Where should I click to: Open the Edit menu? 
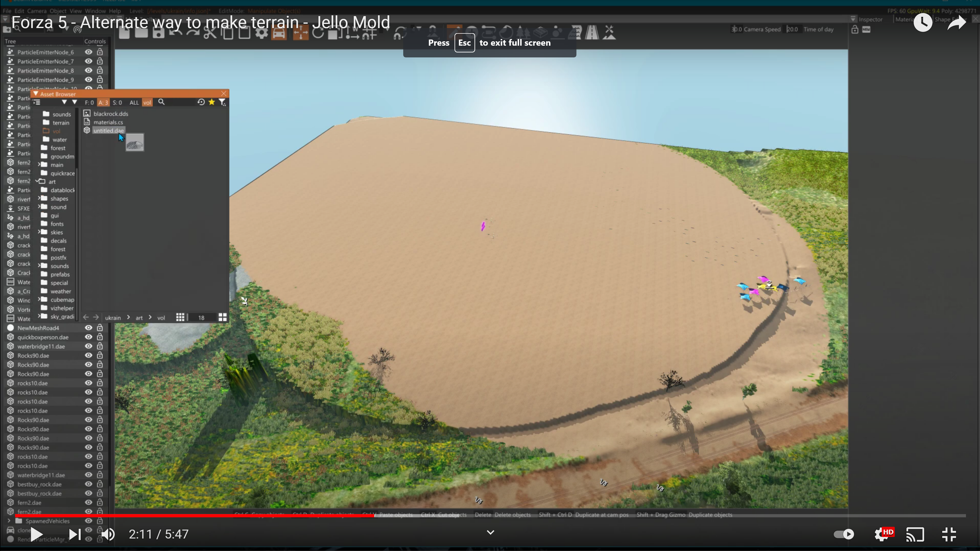click(x=19, y=11)
